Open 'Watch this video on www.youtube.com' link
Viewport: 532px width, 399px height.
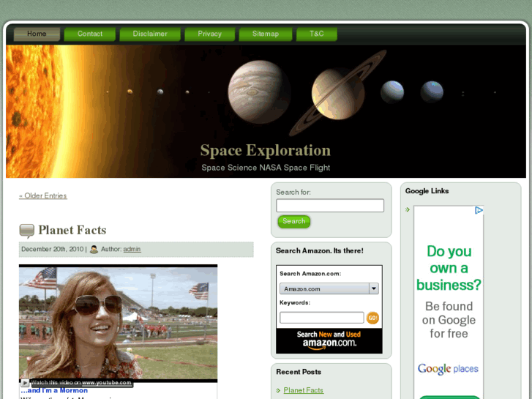[x=81, y=383]
